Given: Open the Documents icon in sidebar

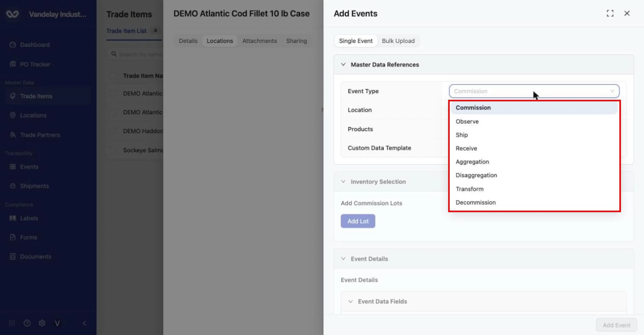Looking at the screenshot, I should pos(13,256).
